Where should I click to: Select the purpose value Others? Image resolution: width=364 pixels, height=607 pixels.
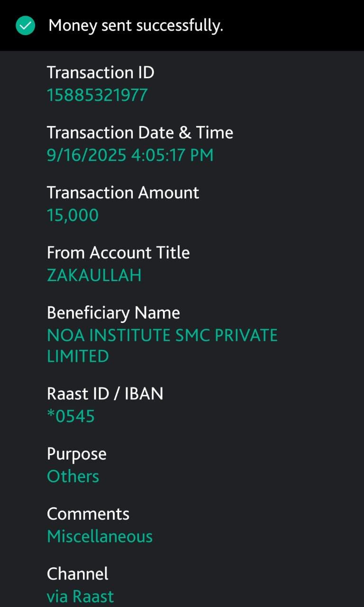[x=73, y=477]
